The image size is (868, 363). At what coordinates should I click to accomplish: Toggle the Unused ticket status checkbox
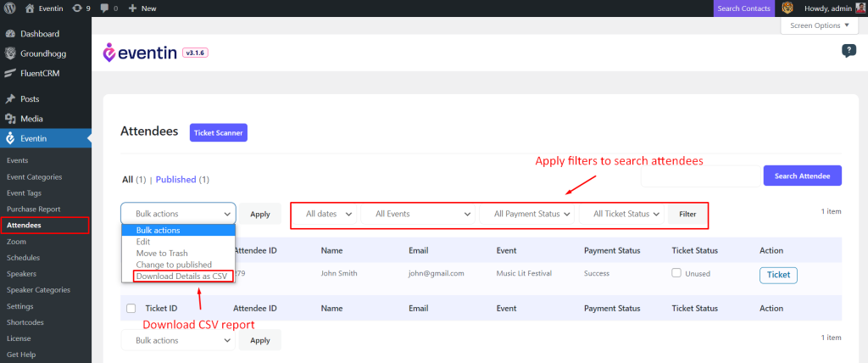coord(676,272)
